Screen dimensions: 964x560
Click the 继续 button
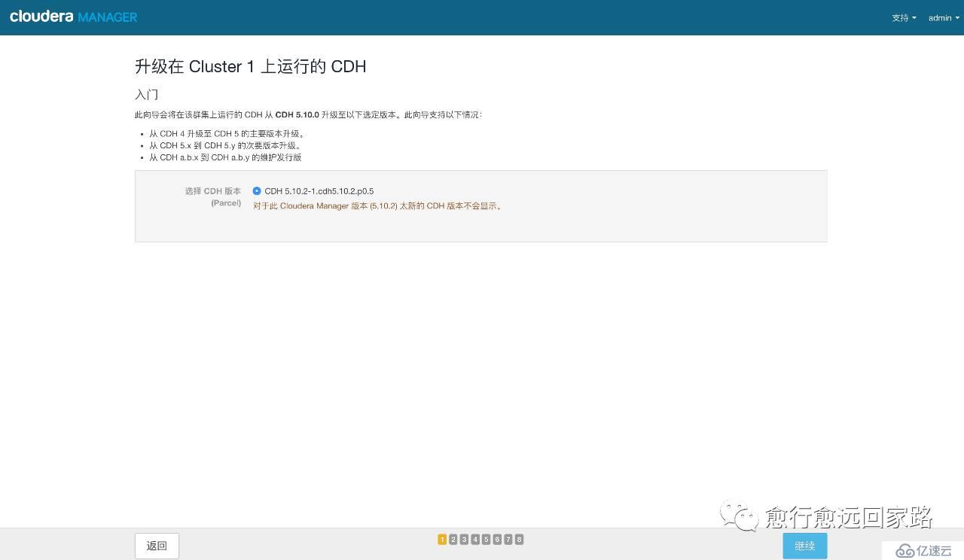click(x=804, y=546)
